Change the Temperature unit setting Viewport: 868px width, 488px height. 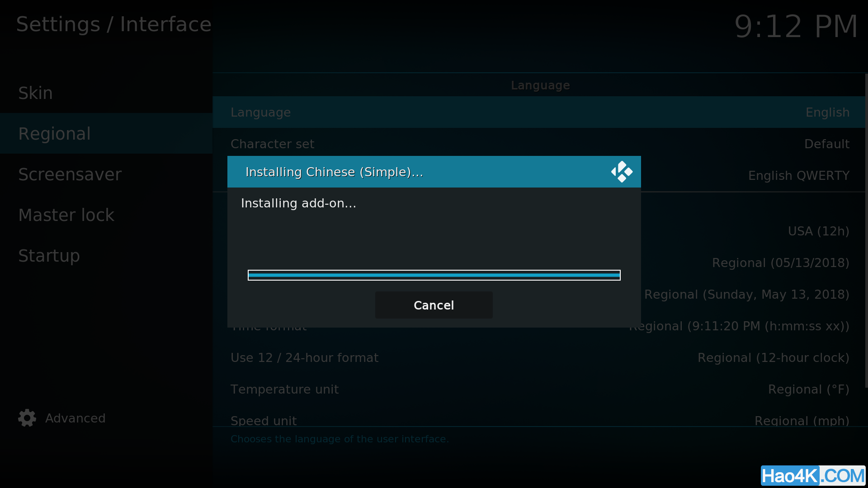(x=539, y=389)
